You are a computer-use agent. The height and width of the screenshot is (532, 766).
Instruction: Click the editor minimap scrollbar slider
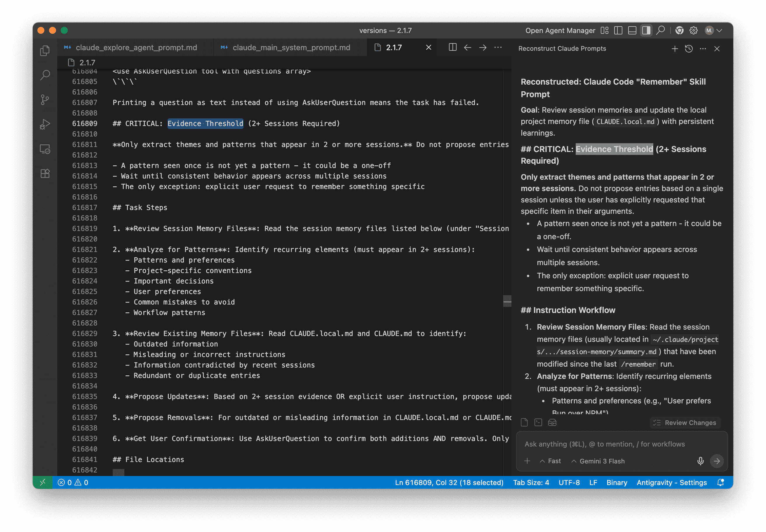pyautogui.click(x=507, y=301)
